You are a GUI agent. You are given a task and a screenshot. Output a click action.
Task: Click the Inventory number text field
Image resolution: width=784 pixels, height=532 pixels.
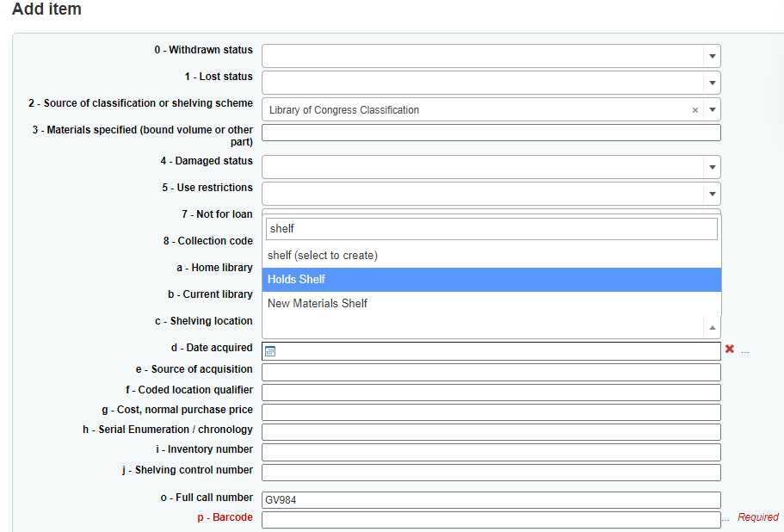(491, 452)
